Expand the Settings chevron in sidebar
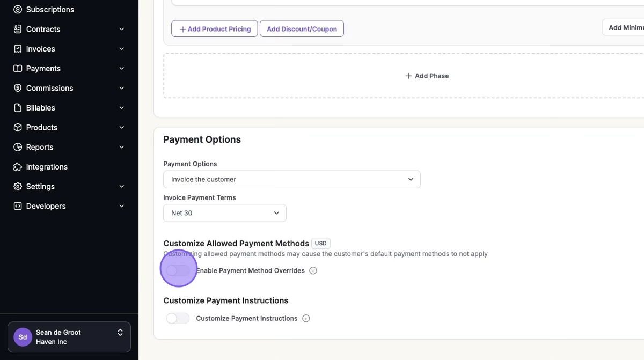644x360 pixels. [x=122, y=187]
